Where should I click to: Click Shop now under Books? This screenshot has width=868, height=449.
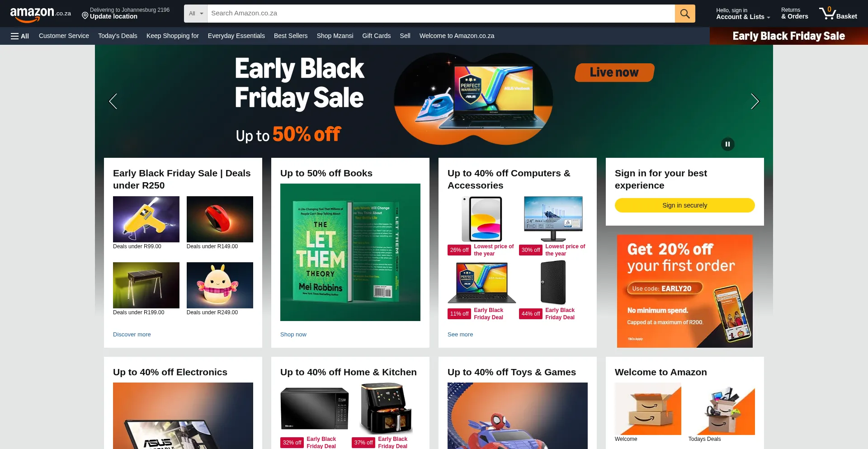(293, 335)
